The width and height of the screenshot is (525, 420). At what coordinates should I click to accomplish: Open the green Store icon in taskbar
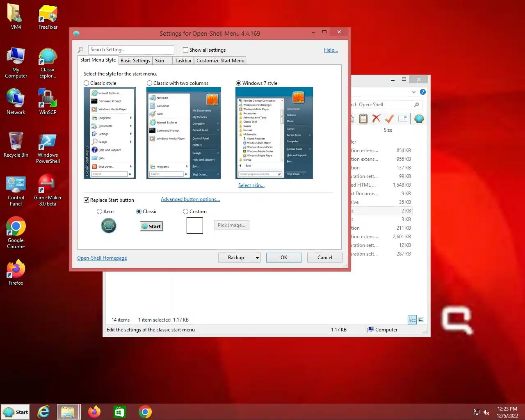119,412
